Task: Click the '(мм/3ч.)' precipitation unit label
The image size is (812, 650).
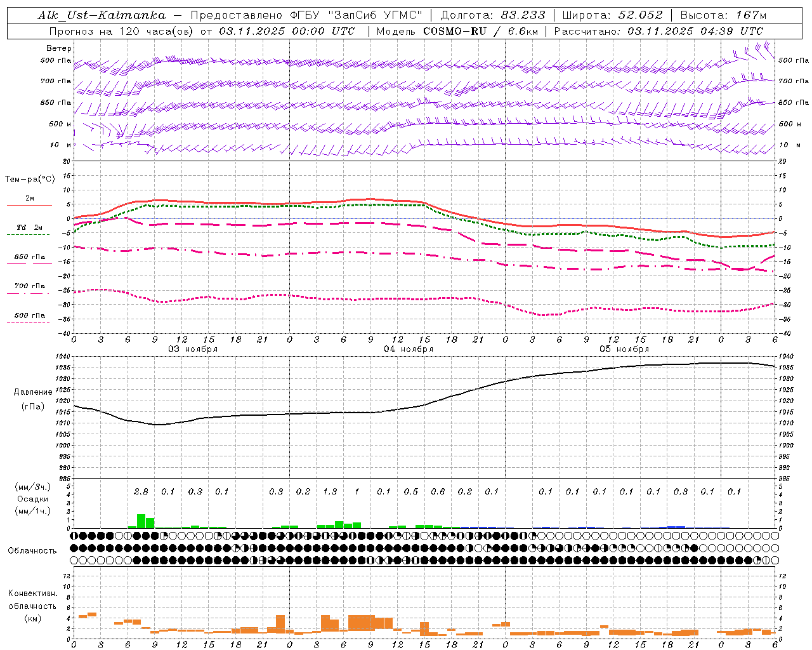Action: pyautogui.click(x=33, y=487)
